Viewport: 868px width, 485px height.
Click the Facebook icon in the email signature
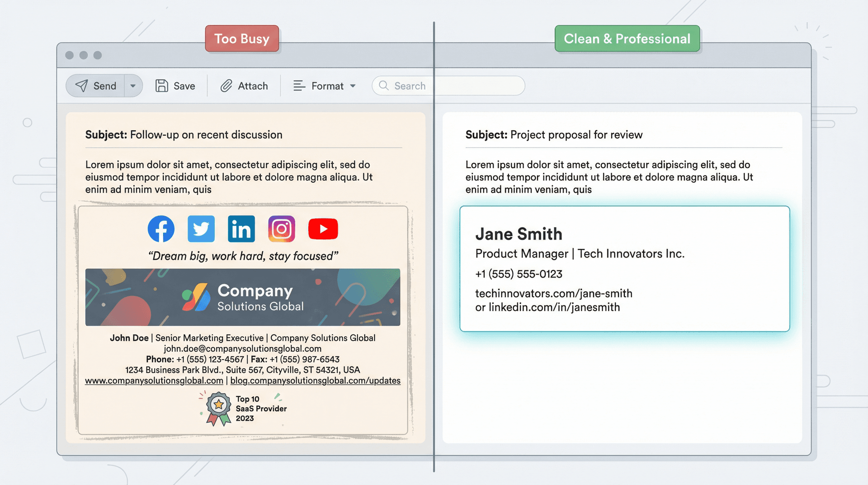(161, 229)
